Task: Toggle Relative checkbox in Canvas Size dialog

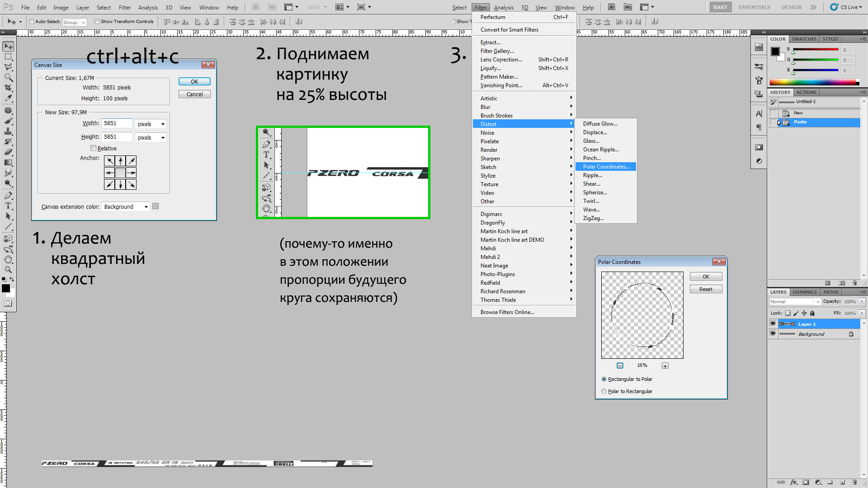Action: pos(93,148)
